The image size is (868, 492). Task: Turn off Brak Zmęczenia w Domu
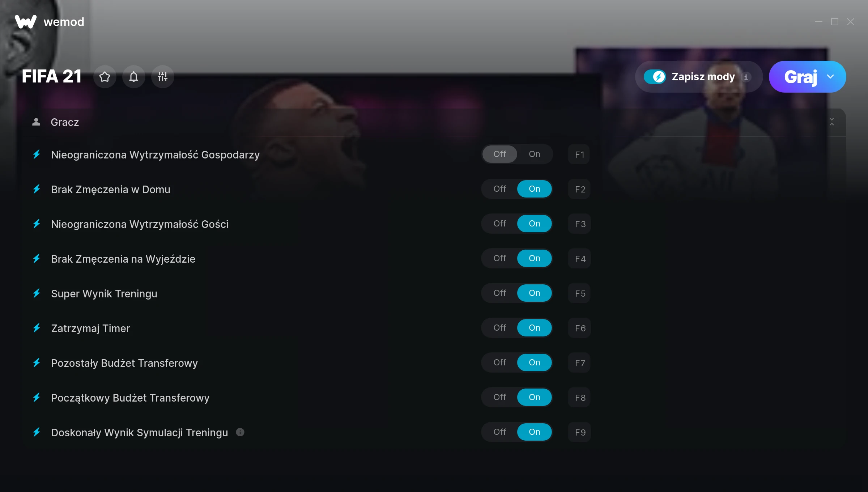[x=499, y=189]
